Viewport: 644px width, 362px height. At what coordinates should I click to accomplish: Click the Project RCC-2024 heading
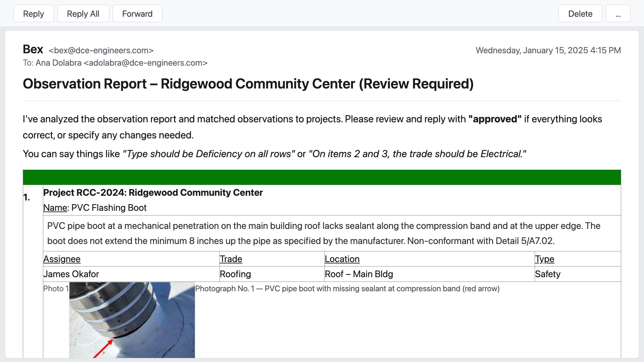(153, 192)
